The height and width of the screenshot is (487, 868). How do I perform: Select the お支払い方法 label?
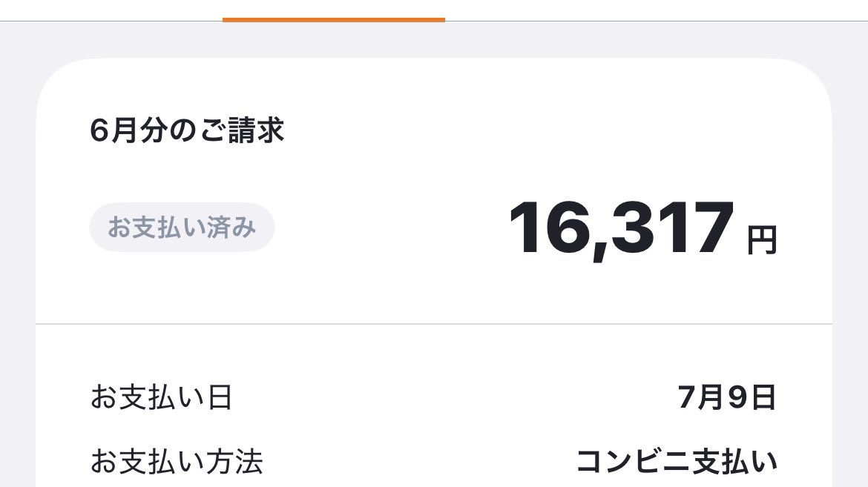177,462
